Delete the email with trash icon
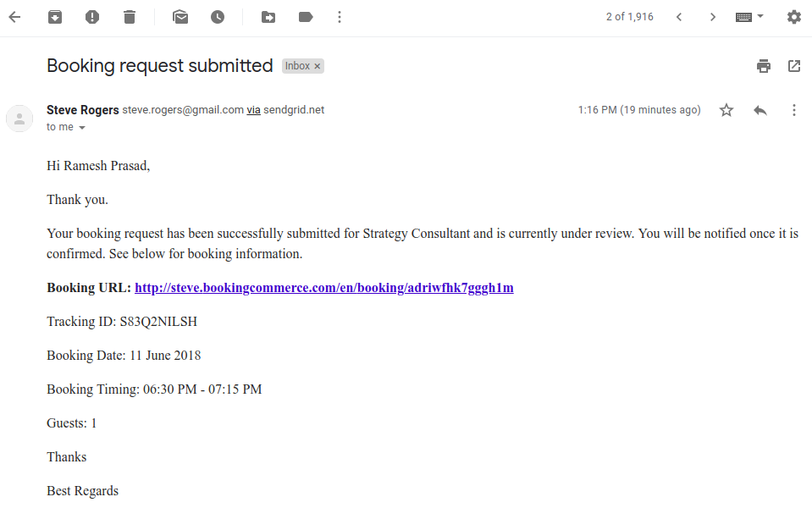Viewport: 812px width, 508px height. tap(130, 17)
